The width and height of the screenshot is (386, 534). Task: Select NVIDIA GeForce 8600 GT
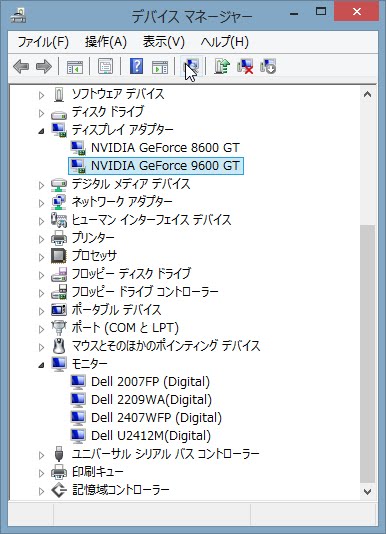click(x=165, y=148)
